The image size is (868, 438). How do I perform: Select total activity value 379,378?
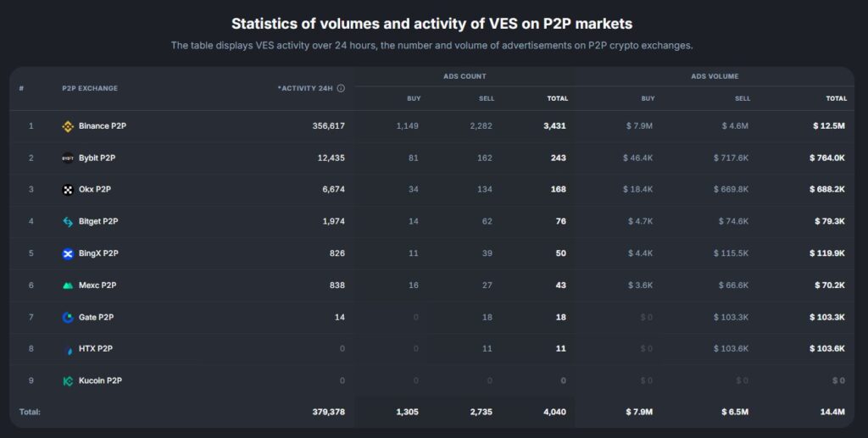pos(329,412)
